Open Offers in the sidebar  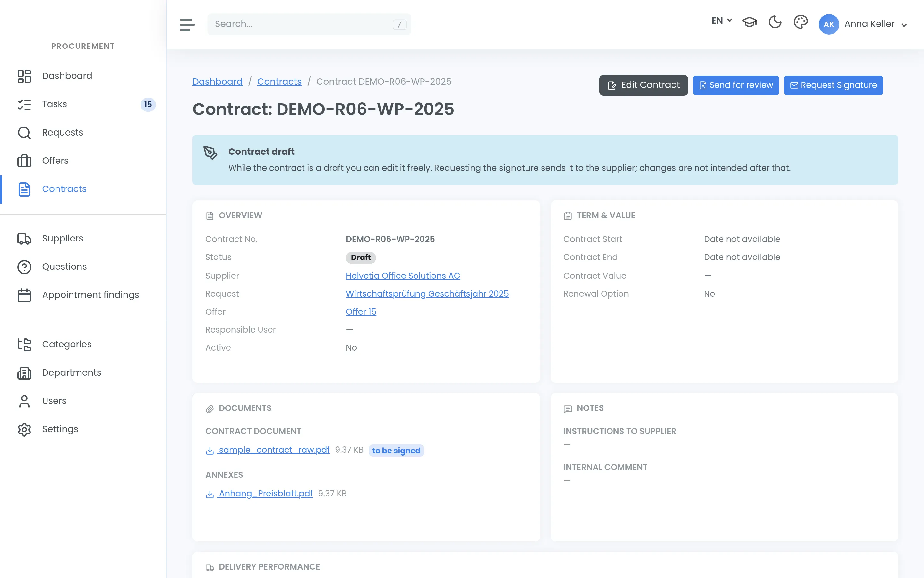[x=83, y=161]
